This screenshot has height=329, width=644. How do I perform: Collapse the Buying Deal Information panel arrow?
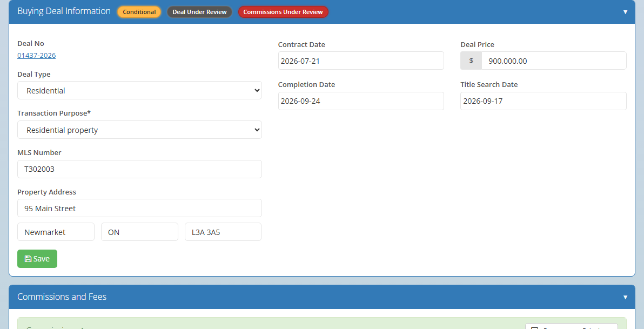click(x=625, y=11)
